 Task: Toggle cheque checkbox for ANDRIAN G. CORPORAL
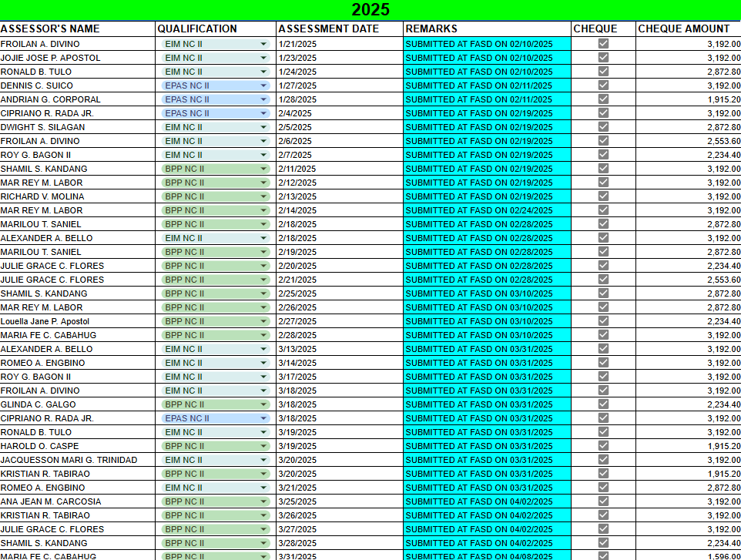[x=603, y=99]
